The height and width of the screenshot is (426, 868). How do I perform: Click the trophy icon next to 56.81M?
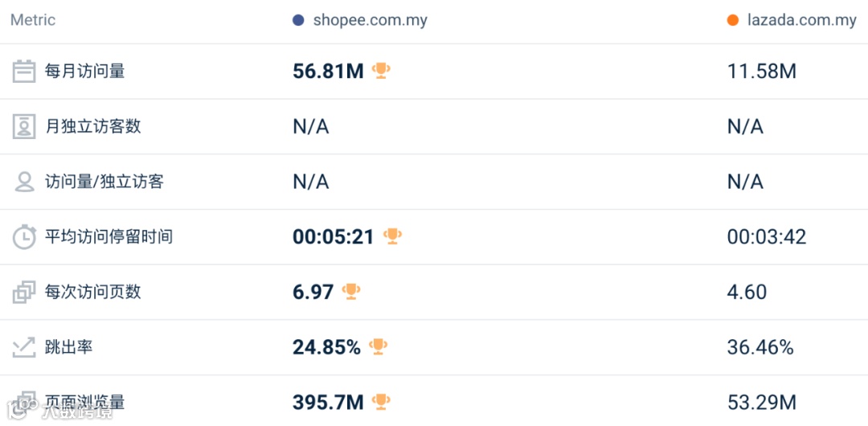(381, 71)
